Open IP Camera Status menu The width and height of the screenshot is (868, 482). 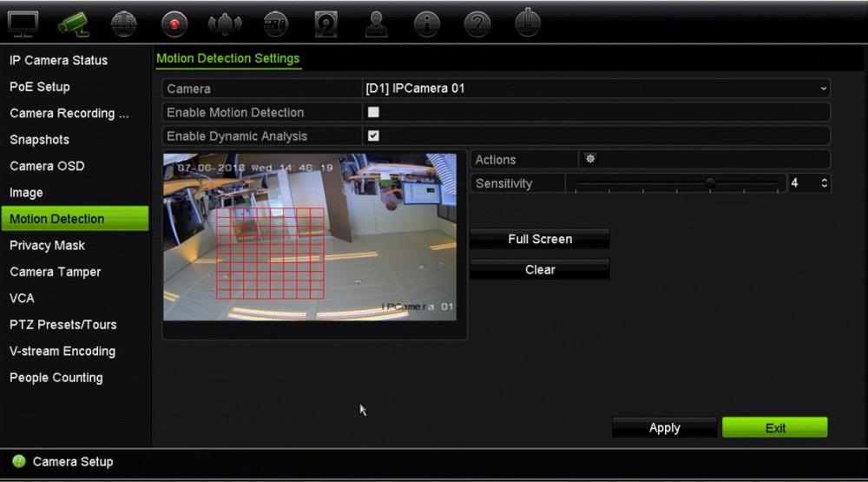click(x=59, y=61)
